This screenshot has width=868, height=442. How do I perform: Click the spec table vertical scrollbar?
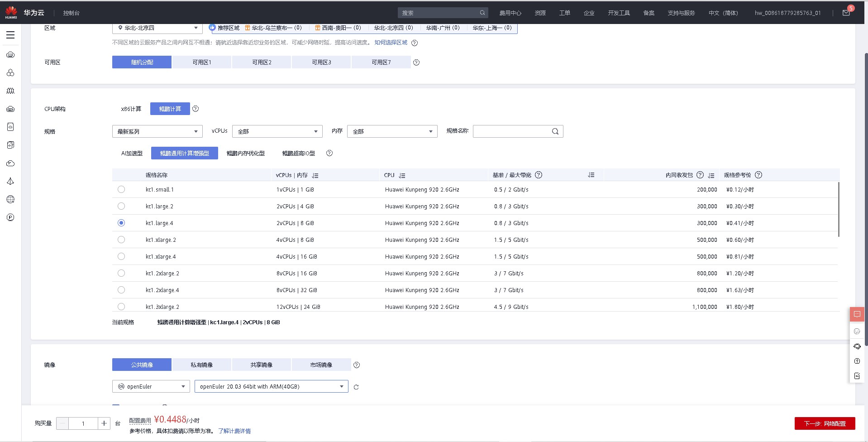coord(839,209)
